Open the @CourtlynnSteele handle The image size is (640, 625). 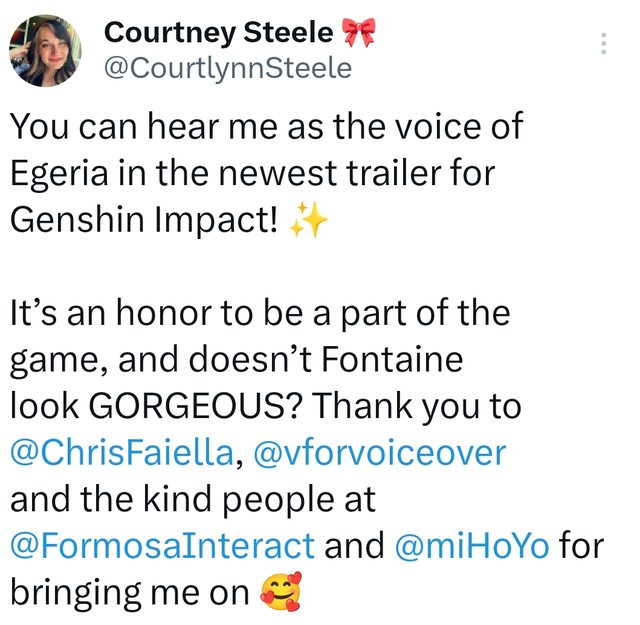[x=227, y=68]
